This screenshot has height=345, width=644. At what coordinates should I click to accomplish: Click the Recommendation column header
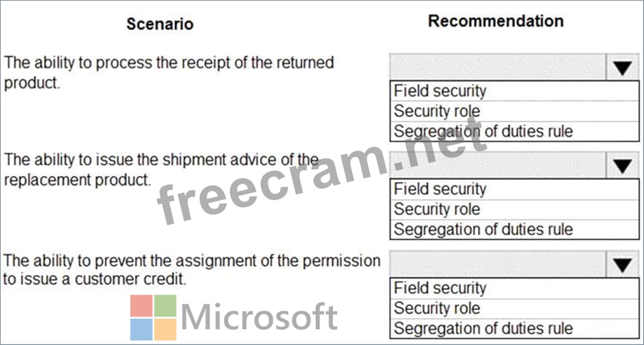(x=495, y=21)
